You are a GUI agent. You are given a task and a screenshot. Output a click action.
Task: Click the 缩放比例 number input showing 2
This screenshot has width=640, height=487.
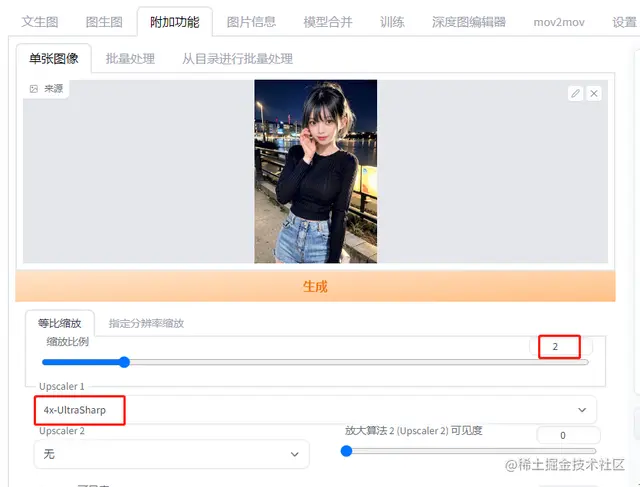(560, 347)
